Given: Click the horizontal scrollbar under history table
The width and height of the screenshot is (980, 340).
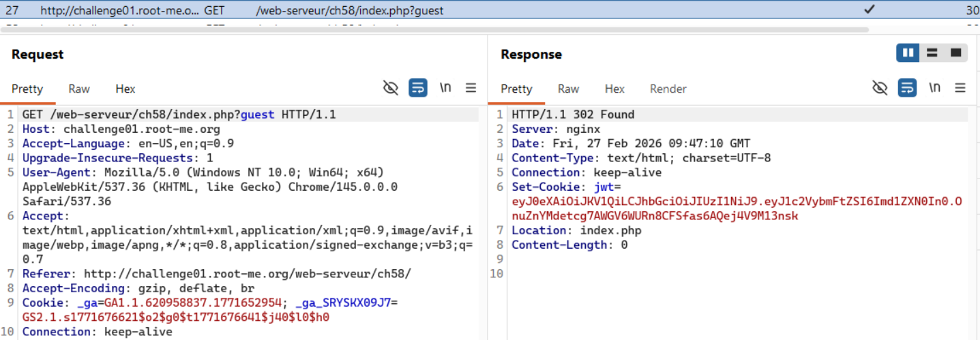Looking at the screenshot, I should 436,30.
